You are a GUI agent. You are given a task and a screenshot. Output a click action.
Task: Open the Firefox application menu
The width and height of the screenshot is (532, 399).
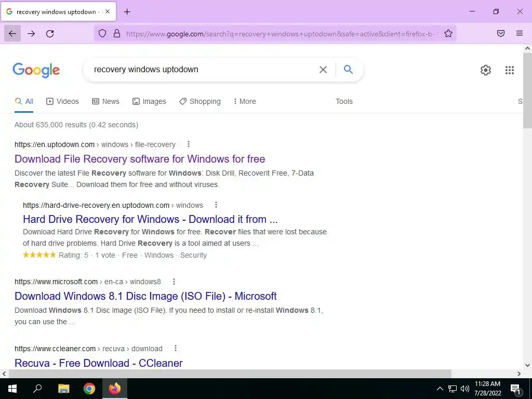point(520,33)
